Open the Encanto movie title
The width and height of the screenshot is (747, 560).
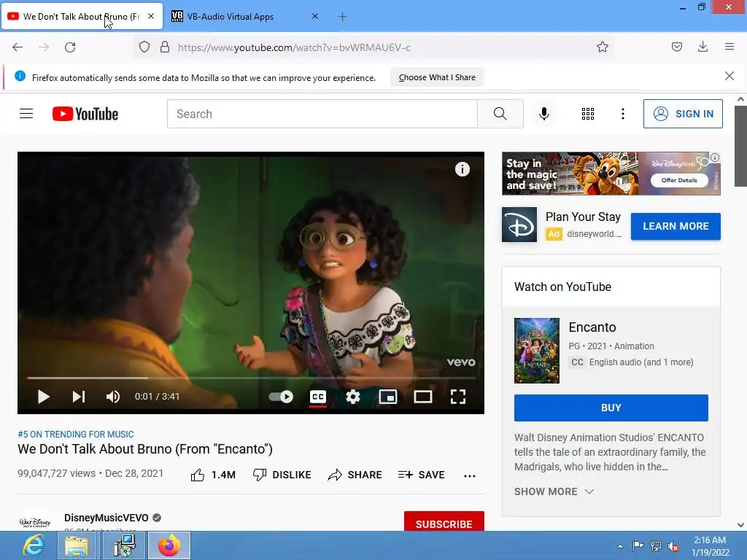[x=592, y=327]
